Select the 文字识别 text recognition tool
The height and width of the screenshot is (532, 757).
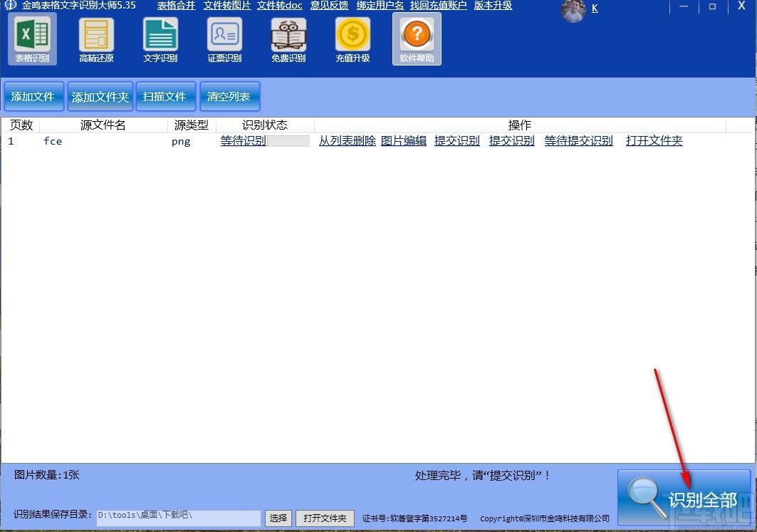(x=160, y=38)
